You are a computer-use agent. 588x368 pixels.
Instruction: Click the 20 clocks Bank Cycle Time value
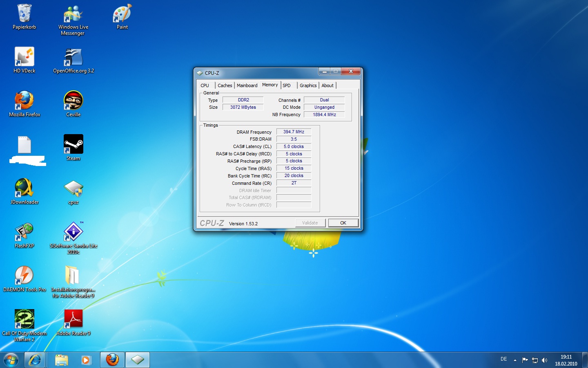pos(294,175)
